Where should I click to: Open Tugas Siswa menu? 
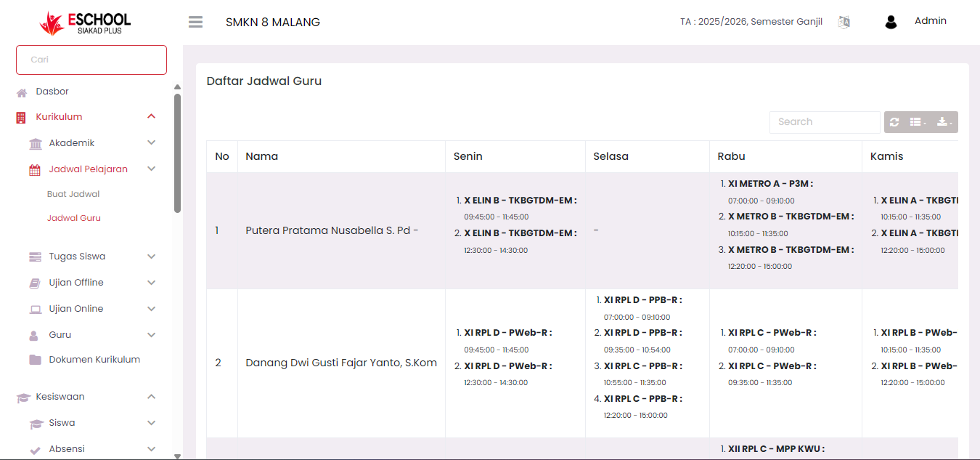(x=77, y=257)
